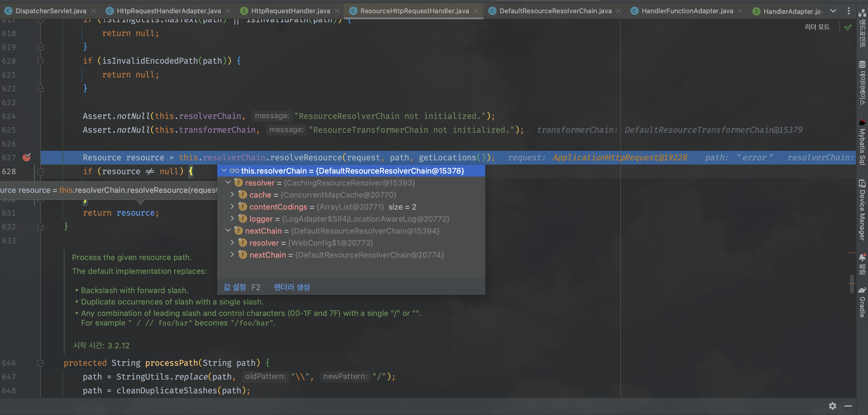868x415 pixels.
Task: Fold the if block at line 620
Action: coord(40,61)
